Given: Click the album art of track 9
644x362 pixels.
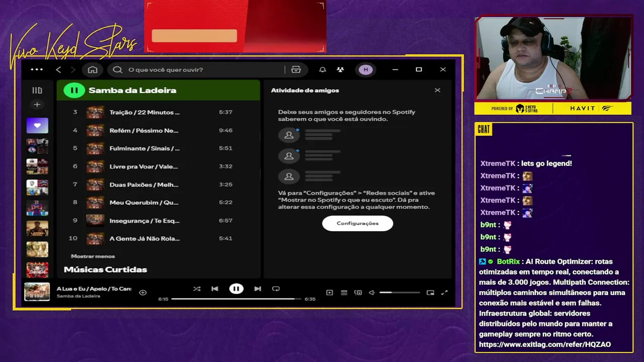Looking at the screenshot, I should [x=95, y=221].
